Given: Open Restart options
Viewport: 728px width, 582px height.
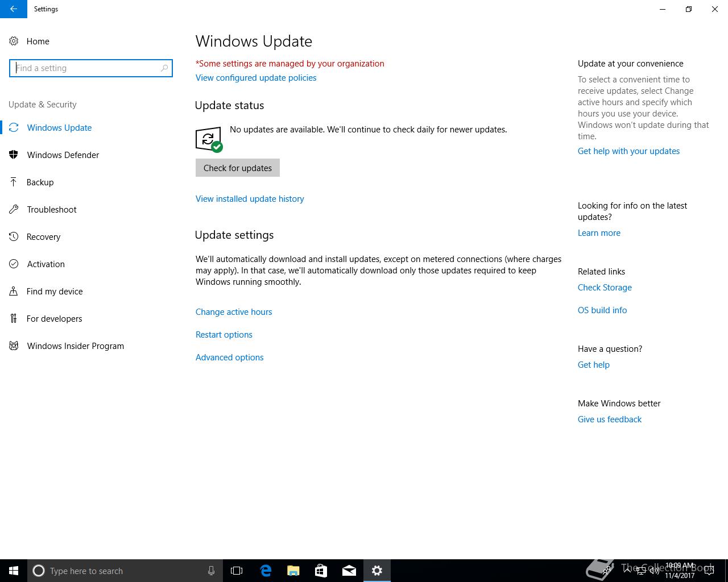Looking at the screenshot, I should [224, 335].
